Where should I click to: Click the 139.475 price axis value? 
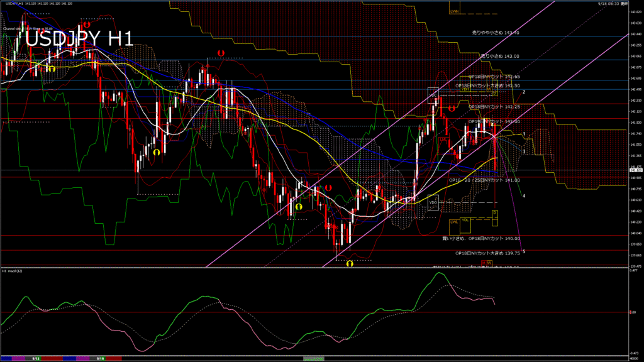click(635, 266)
